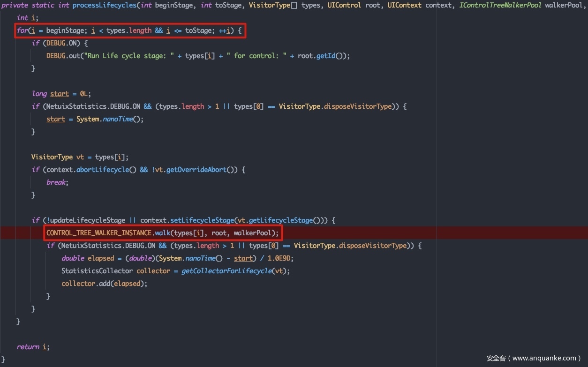Screen dimensions: 588x367
Task: Click the StatisticsCollector type name
Action: pos(97,271)
